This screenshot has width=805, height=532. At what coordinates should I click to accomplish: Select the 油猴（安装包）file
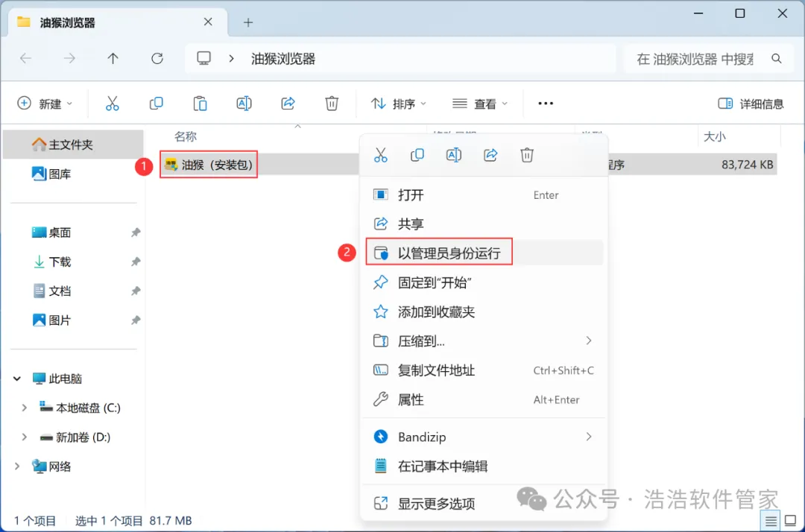(x=209, y=165)
